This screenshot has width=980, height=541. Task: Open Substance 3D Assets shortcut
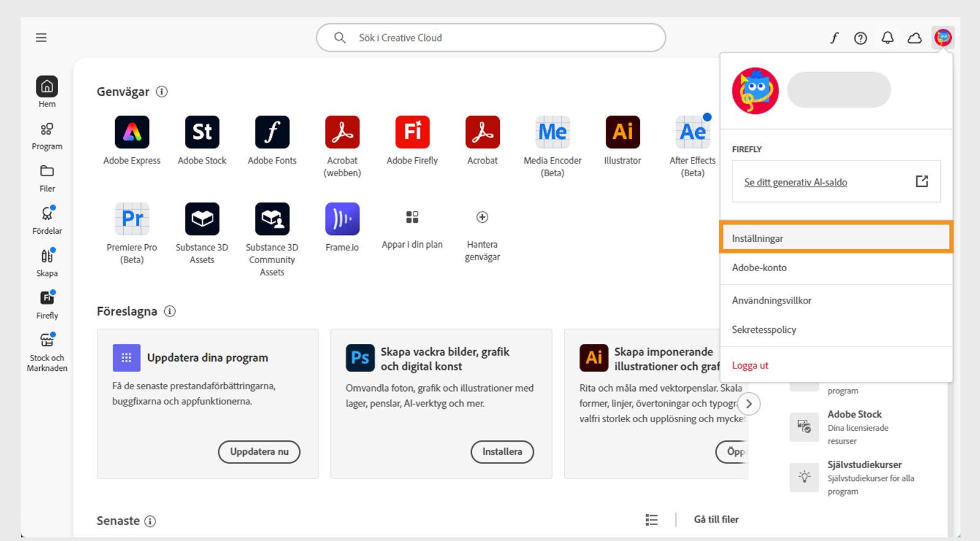[202, 234]
